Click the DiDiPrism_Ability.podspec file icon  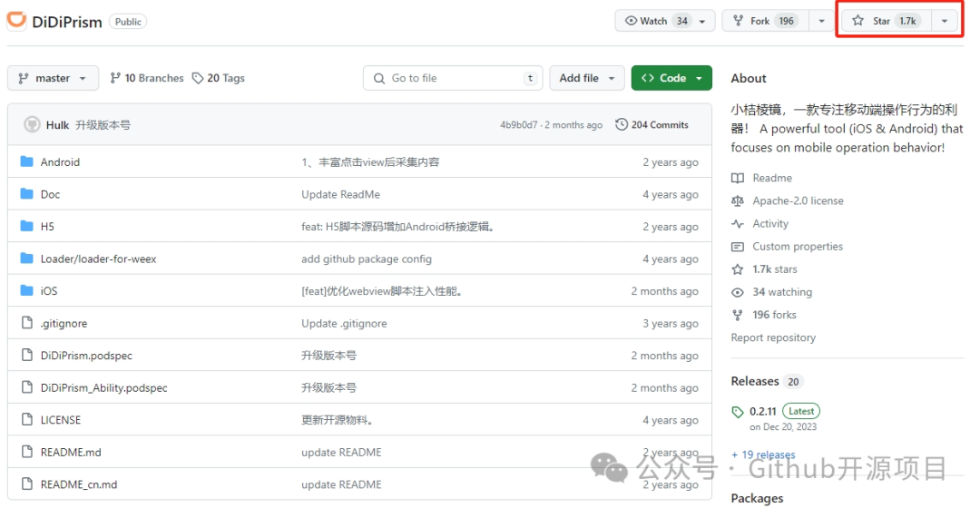pyautogui.click(x=27, y=387)
